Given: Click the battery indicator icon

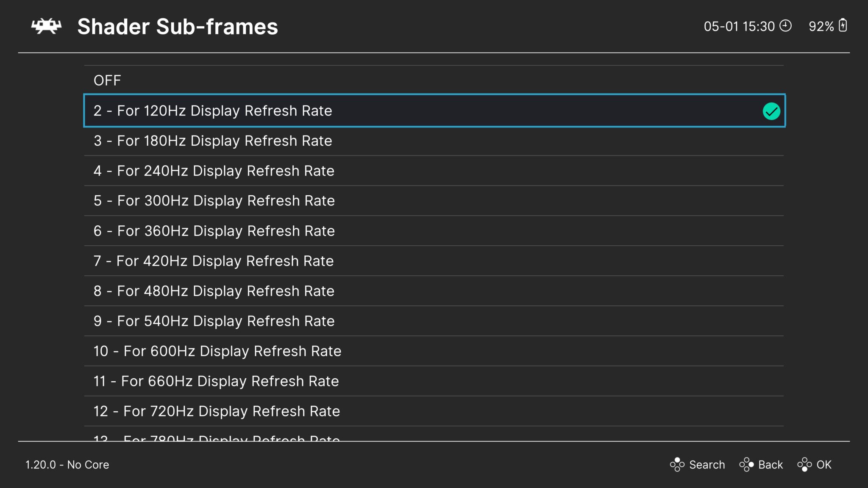Looking at the screenshot, I should pyautogui.click(x=842, y=25).
